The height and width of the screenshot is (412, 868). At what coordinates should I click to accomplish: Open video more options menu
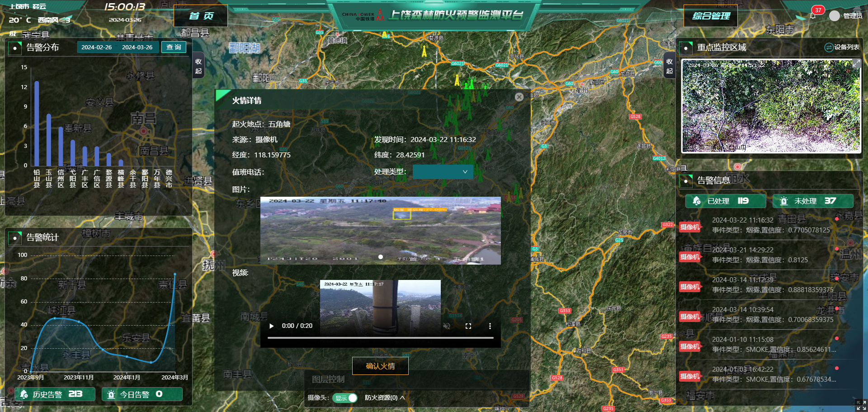pos(490,326)
